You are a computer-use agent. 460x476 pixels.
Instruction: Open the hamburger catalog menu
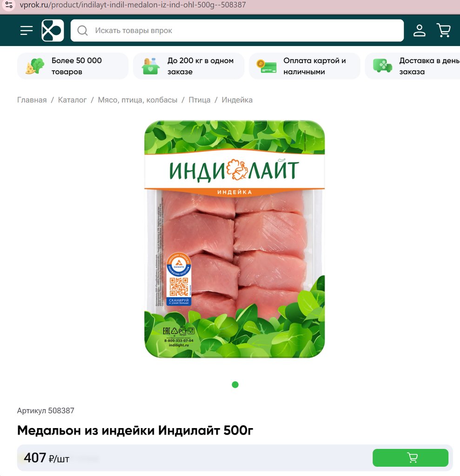pyautogui.click(x=27, y=30)
